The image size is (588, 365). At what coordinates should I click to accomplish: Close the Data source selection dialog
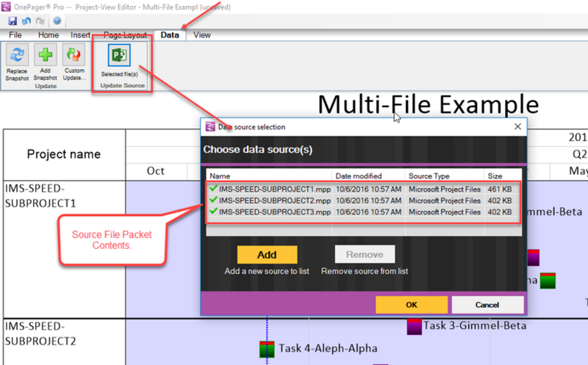click(518, 126)
